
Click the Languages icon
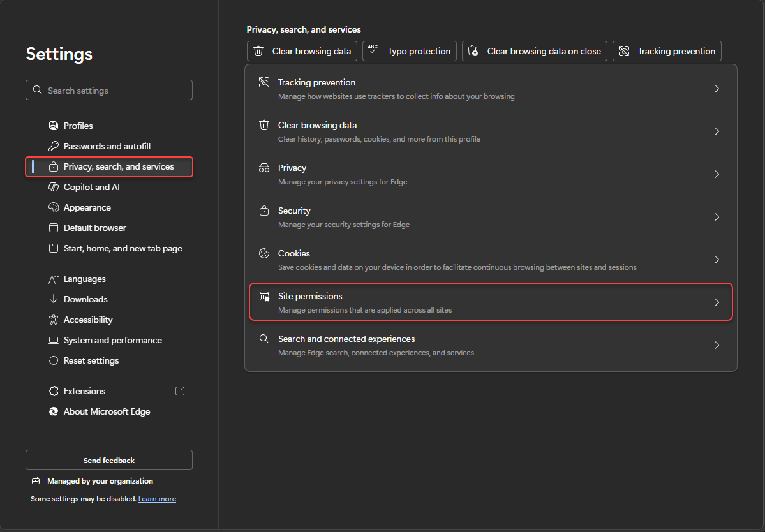coord(54,279)
